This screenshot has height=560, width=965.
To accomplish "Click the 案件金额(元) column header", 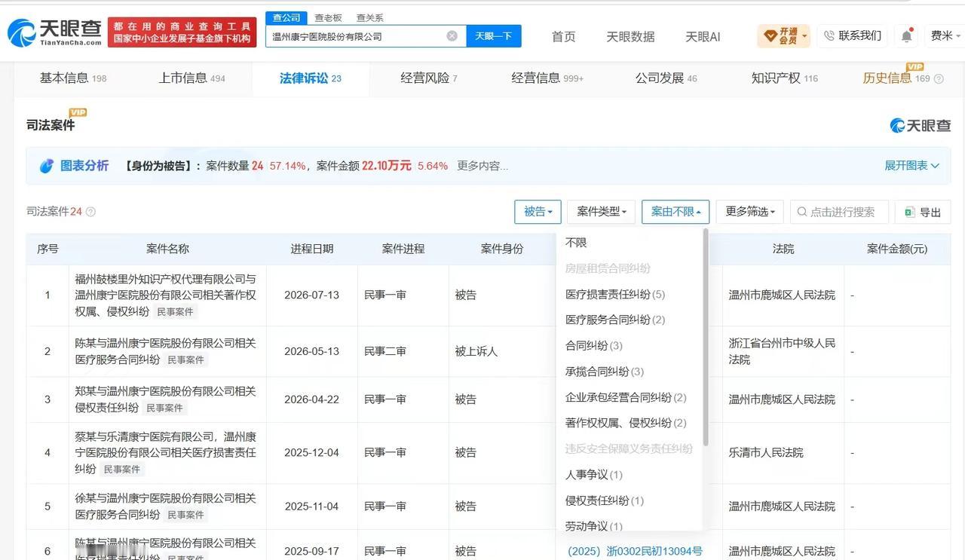I will [897, 249].
